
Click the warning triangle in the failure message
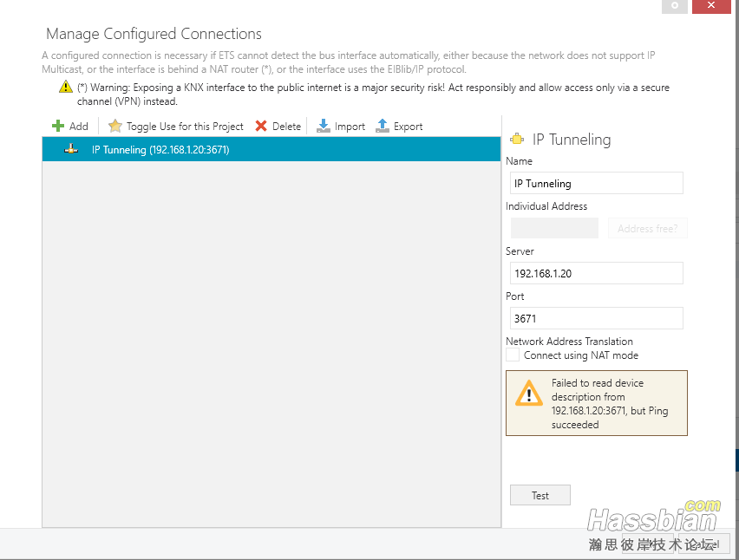[x=528, y=394]
